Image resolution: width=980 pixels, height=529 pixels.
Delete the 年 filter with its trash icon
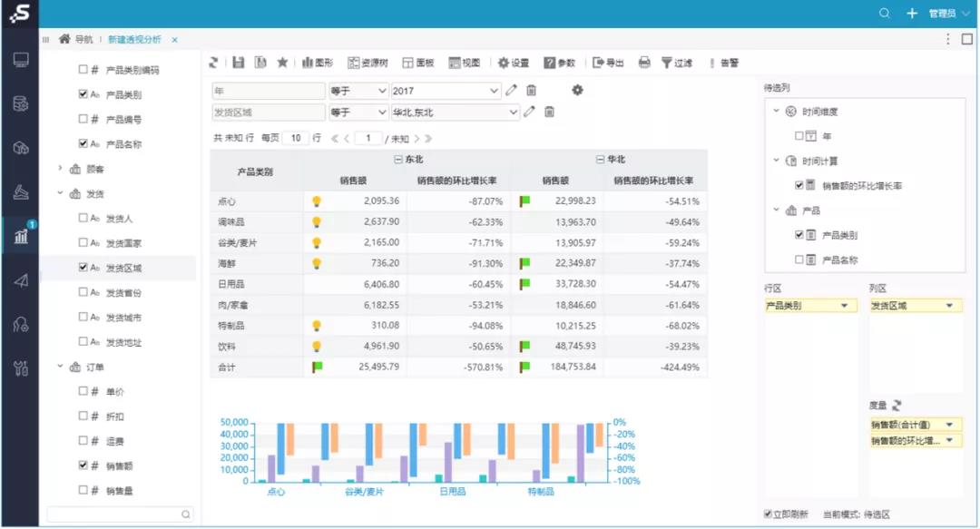[x=531, y=90]
